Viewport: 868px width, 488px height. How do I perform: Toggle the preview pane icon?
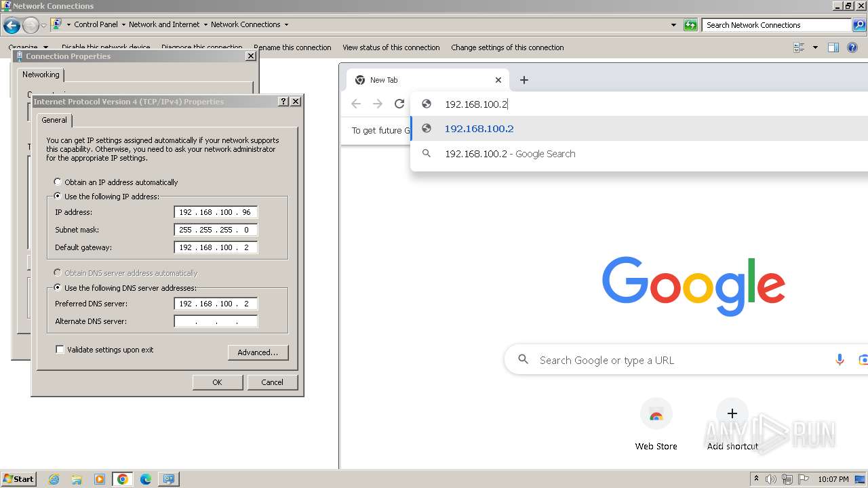[x=833, y=47]
